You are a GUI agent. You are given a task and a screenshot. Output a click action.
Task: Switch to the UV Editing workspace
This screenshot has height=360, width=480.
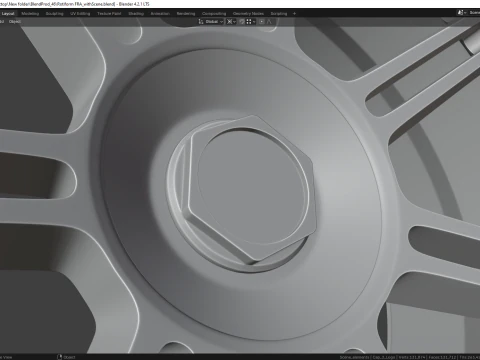click(x=80, y=14)
